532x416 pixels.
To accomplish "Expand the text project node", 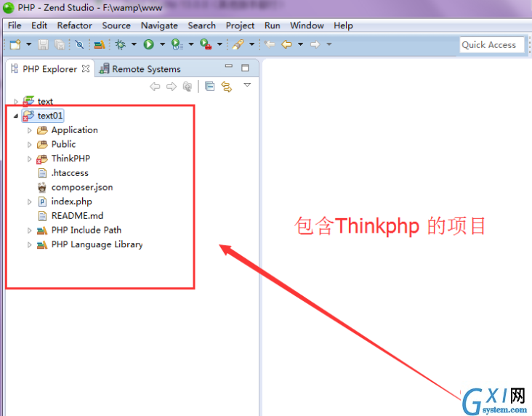I will pyautogui.click(x=15, y=101).
